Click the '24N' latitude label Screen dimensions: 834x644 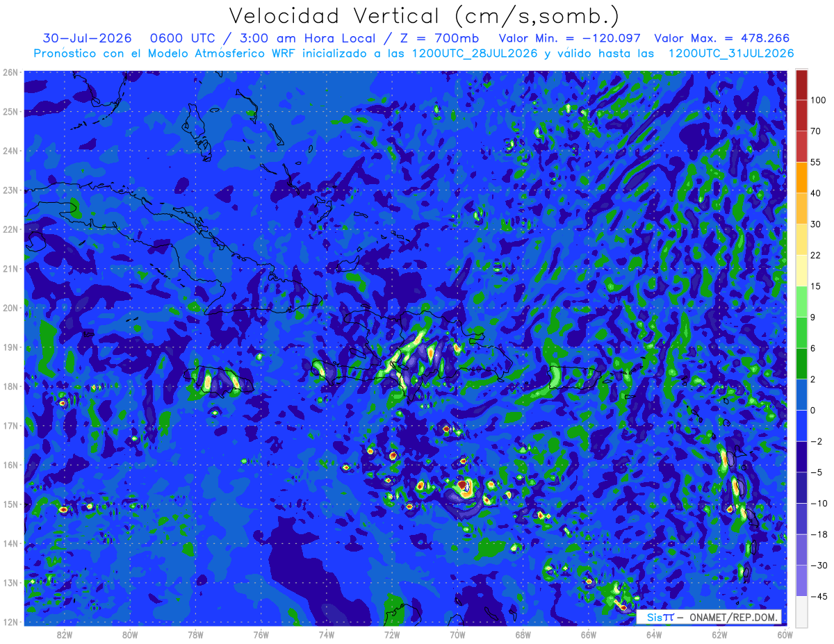10,151
